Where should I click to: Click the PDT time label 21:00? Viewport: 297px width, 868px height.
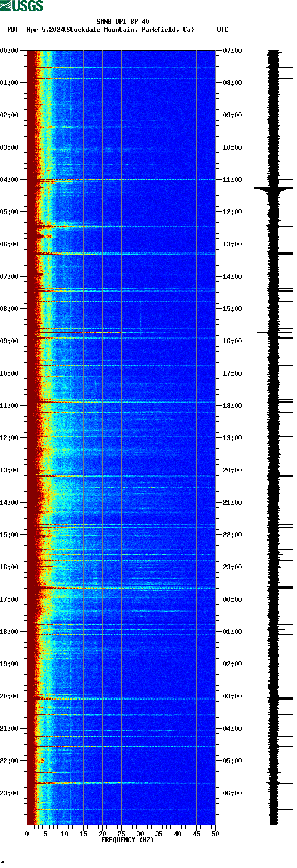coord(10,729)
